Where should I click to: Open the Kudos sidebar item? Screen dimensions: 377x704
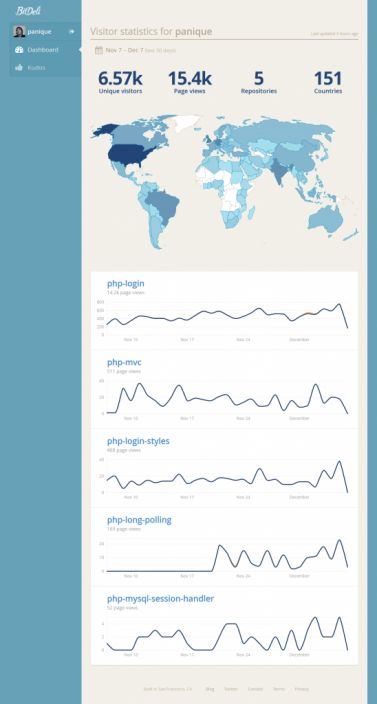point(45,68)
